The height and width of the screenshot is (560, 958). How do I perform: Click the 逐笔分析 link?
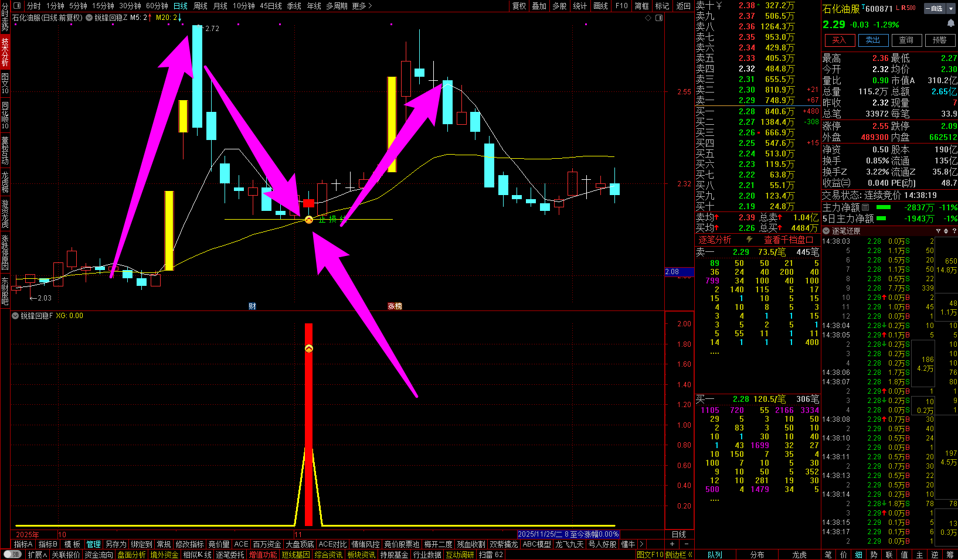pyautogui.click(x=715, y=240)
